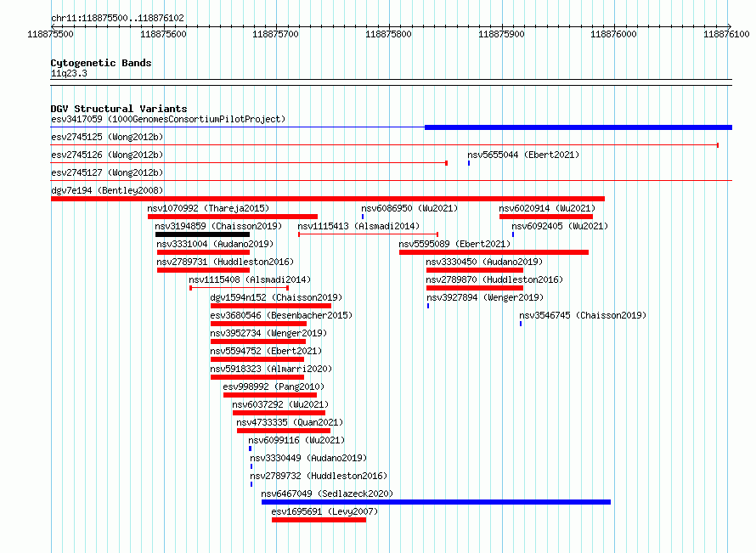
Task: Click the 118875800 ruler position
Action: (388, 34)
